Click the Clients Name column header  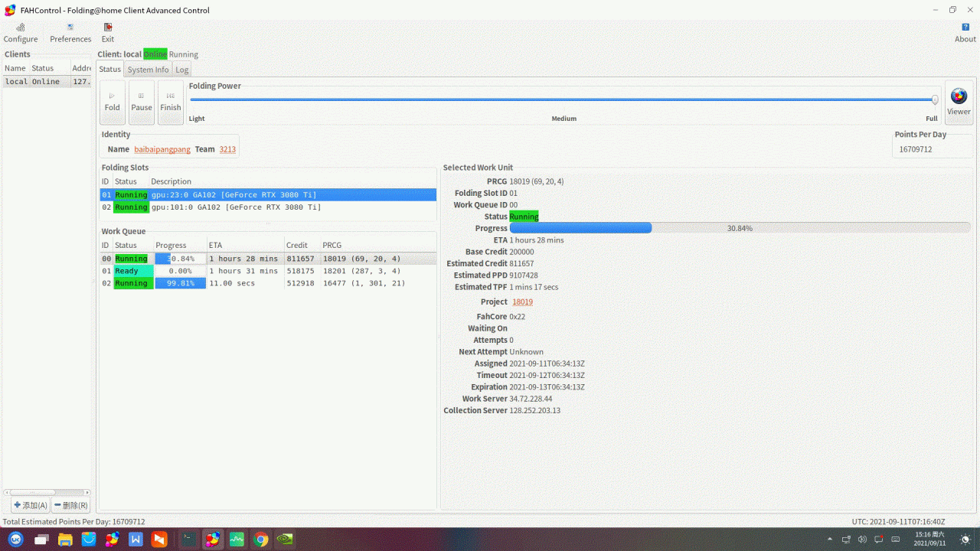click(16, 68)
